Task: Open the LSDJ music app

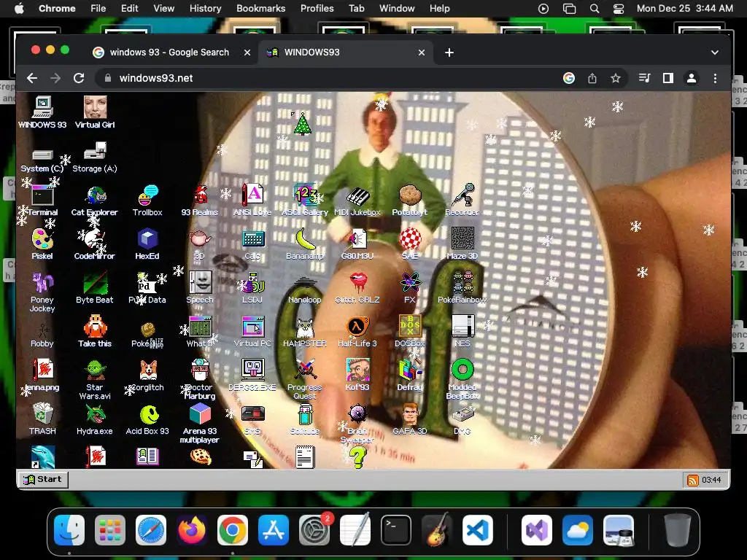Action: [x=252, y=288]
